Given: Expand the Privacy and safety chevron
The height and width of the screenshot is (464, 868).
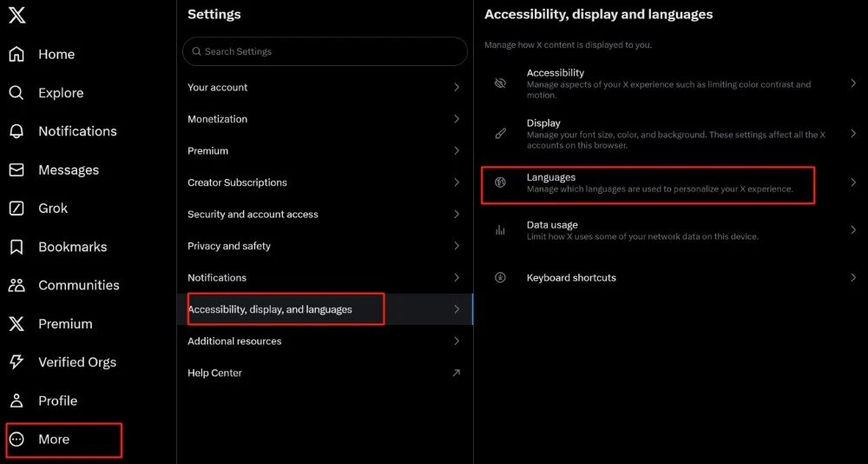Looking at the screenshot, I should pyautogui.click(x=457, y=246).
